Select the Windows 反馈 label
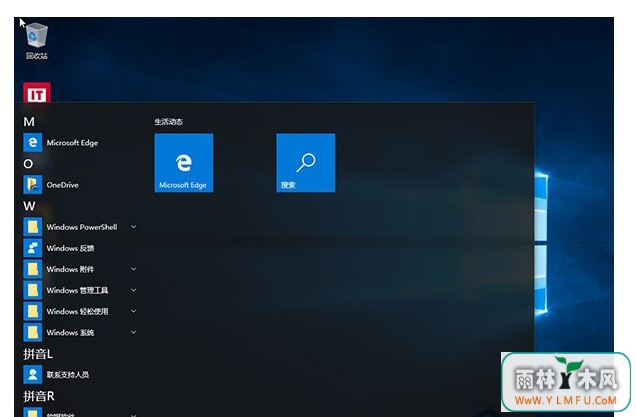Image resolution: width=636 pixels, height=417 pixels. 70,248
